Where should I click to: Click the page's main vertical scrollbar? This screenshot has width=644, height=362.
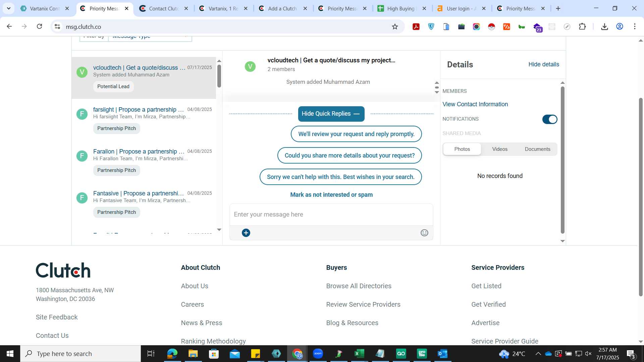pyautogui.click(x=641, y=197)
